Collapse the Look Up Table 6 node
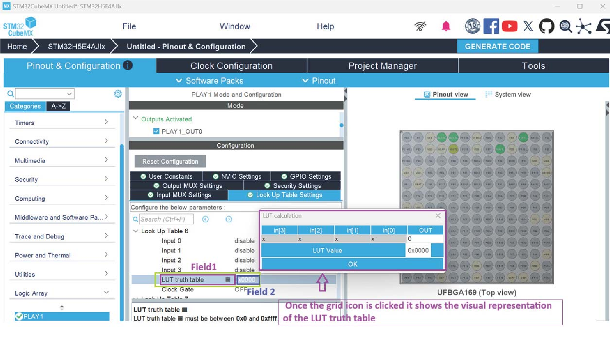Image resolution: width=610 pixels, height=364 pixels. [x=135, y=231]
